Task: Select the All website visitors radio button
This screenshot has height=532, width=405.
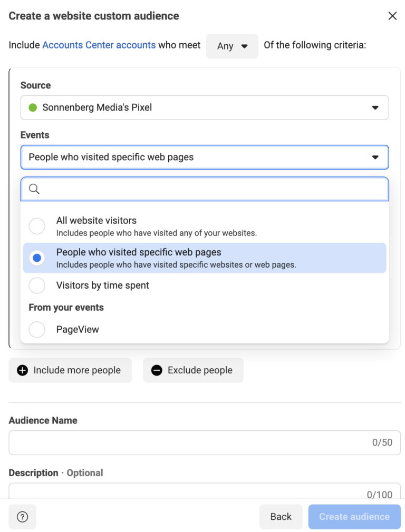Action: (x=37, y=225)
